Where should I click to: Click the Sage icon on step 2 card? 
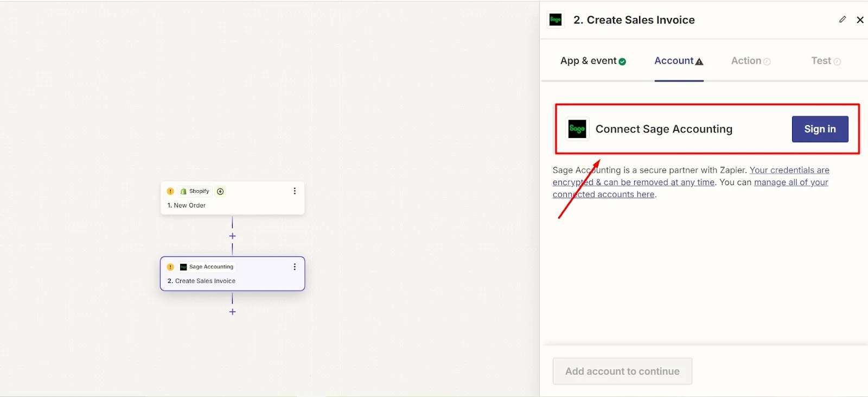click(183, 267)
